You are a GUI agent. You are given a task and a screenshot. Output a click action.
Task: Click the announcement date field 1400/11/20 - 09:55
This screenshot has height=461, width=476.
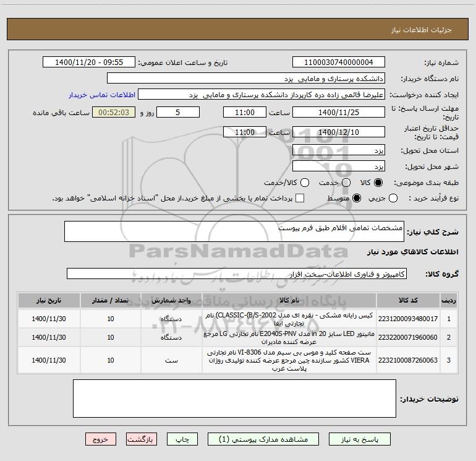(x=89, y=62)
